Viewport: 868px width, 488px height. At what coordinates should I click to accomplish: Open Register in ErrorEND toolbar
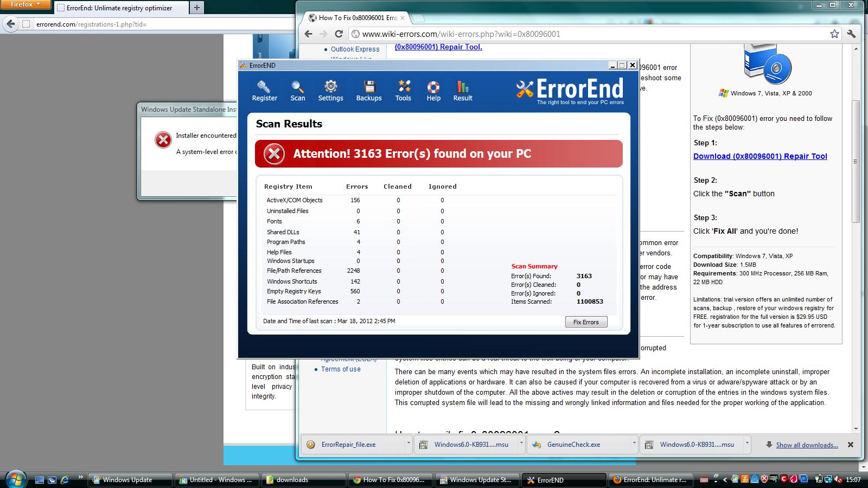264,91
